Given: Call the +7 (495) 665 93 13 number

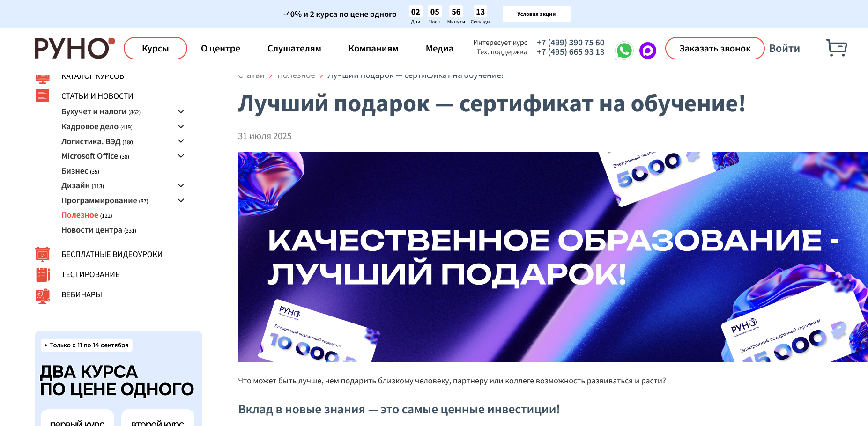Looking at the screenshot, I should tap(571, 52).
